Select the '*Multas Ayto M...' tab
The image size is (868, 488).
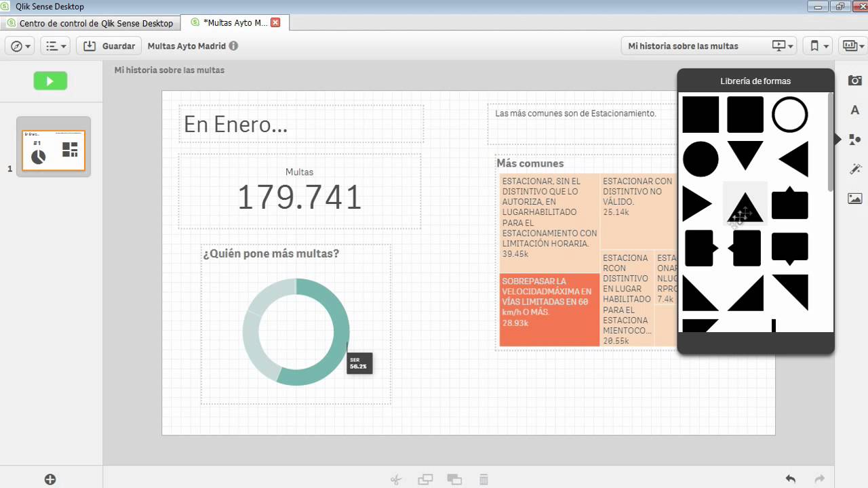pyautogui.click(x=236, y=23)
